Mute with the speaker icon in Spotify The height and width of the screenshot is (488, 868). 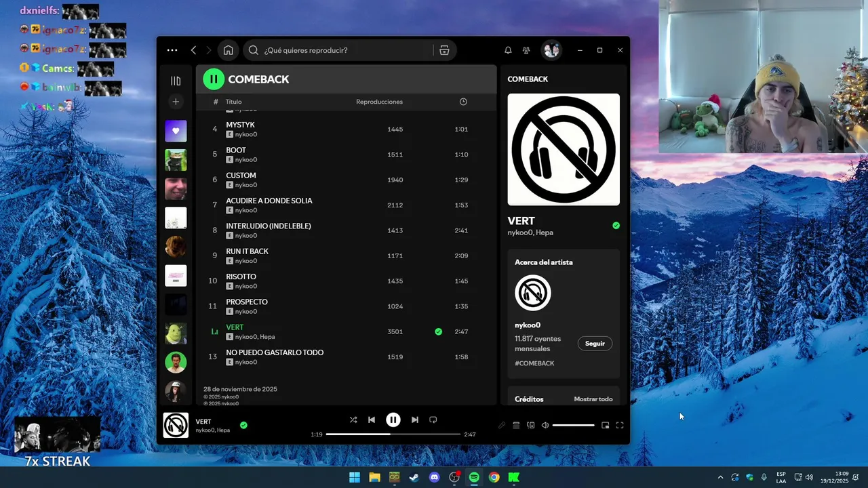545,425
